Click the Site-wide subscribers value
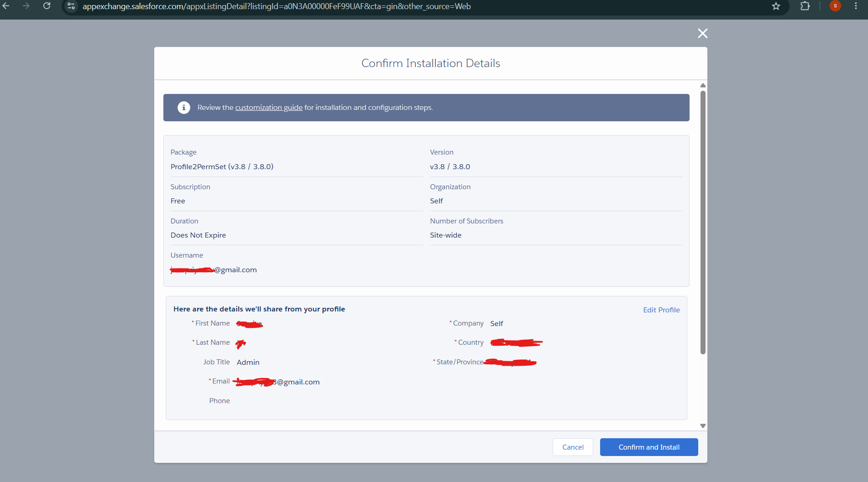 (x=445, y=235)
